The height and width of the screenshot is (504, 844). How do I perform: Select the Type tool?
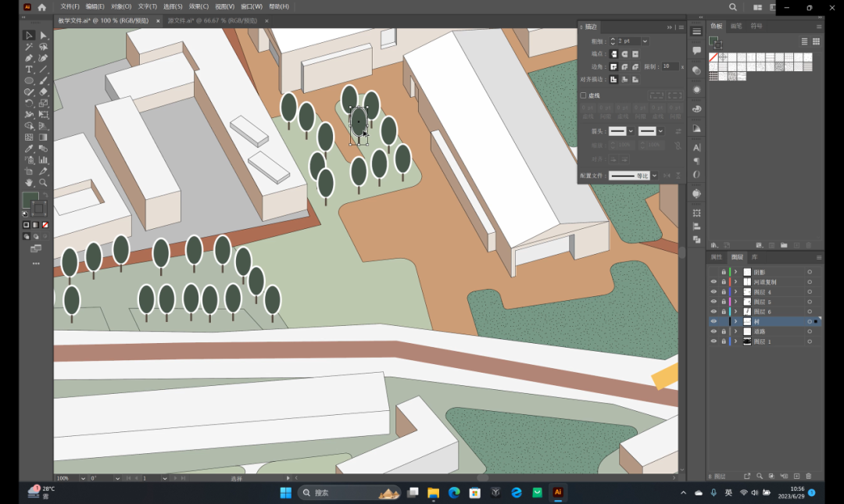pyautogui.click(x=29, y=70)
